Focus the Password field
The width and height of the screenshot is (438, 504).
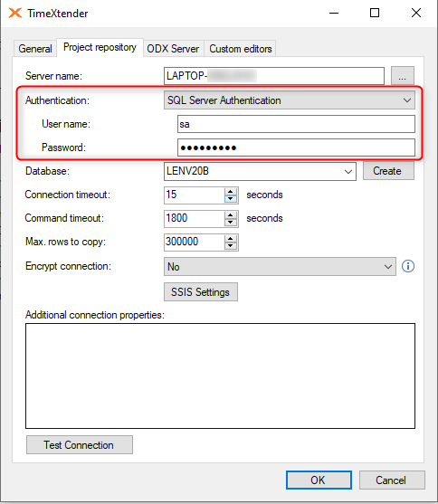[x=296, y=147]
